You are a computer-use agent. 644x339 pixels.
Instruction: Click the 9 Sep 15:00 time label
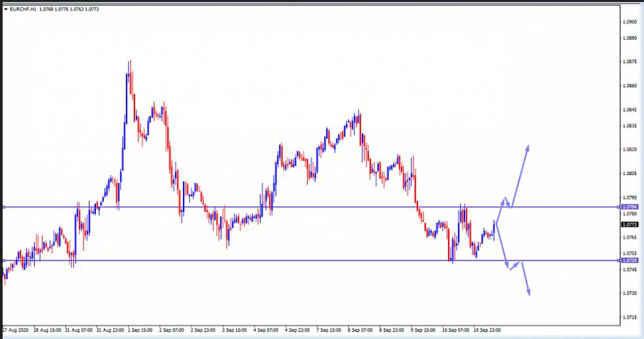pyautogui.click(x=423, y=330)
